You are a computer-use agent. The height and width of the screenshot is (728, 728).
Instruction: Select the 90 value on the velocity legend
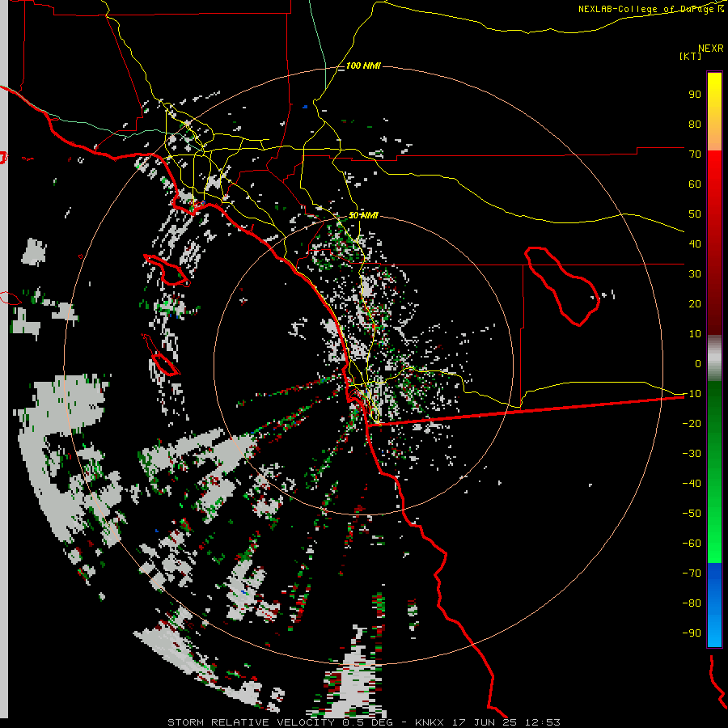(695, 95)
